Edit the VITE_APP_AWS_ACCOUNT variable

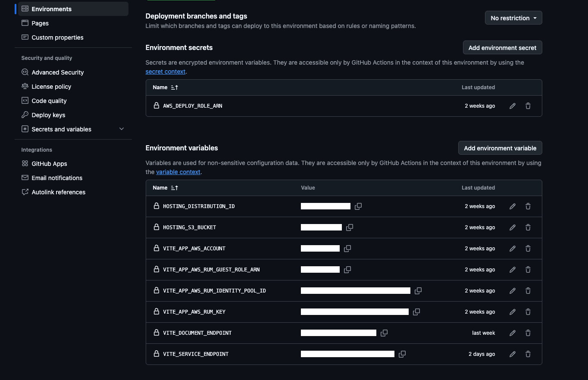[513, 249]
